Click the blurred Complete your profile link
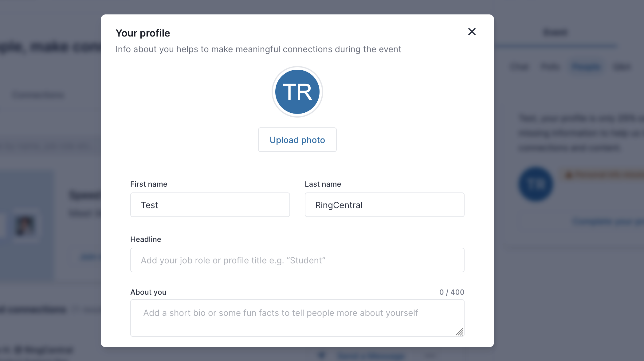 pos(608,221)
